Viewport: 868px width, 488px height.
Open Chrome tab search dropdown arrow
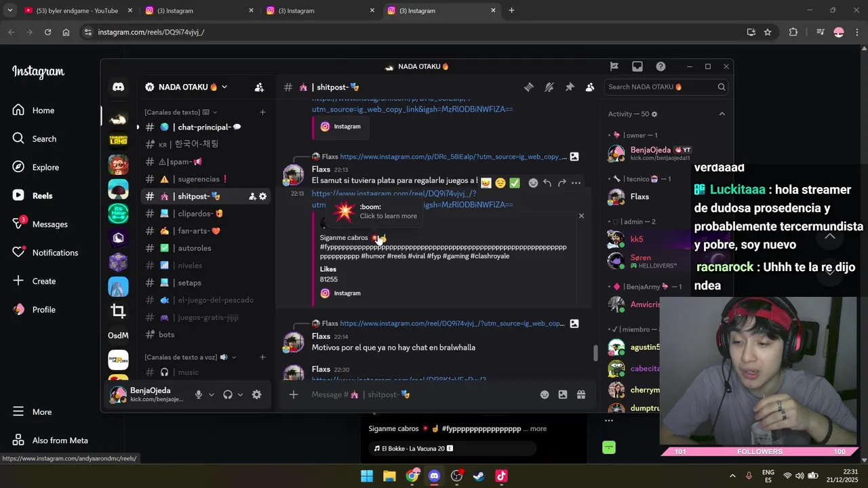[10, 10]
